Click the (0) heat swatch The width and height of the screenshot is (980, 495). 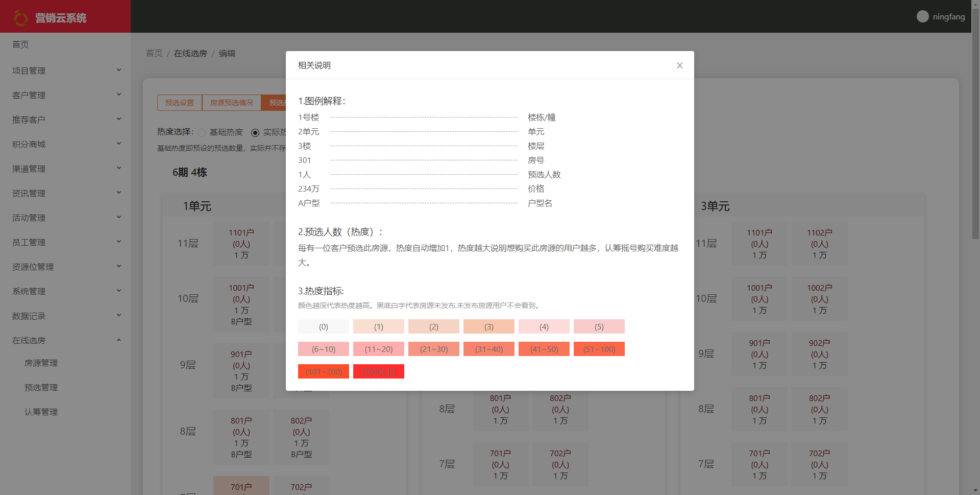(324, 326)
